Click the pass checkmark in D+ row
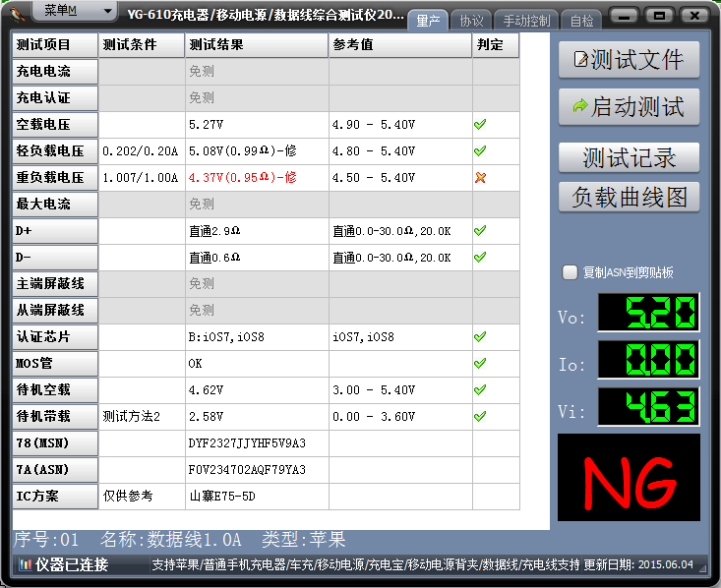This screenshot has height=588, width=721. (x=480, y=230)
